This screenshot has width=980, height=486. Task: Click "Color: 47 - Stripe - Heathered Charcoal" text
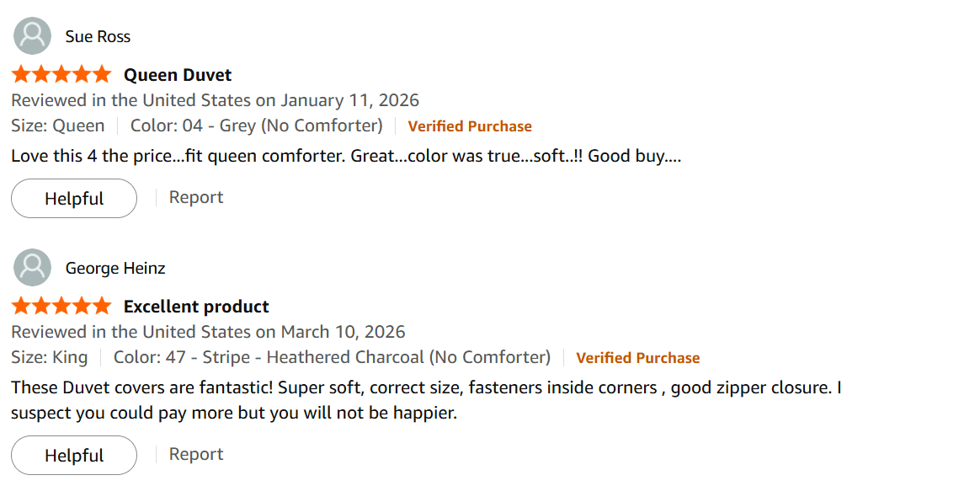[x=332, y=358]
